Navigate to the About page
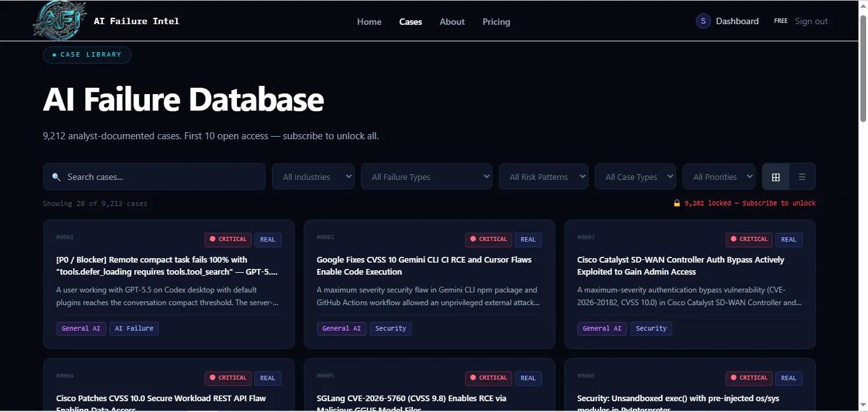 (452, 22)
